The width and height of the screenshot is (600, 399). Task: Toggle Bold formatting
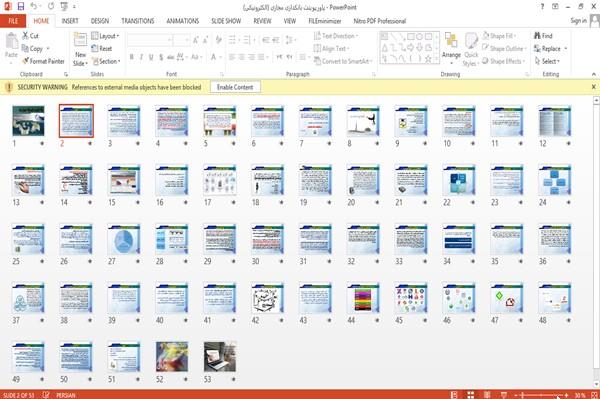132,57
